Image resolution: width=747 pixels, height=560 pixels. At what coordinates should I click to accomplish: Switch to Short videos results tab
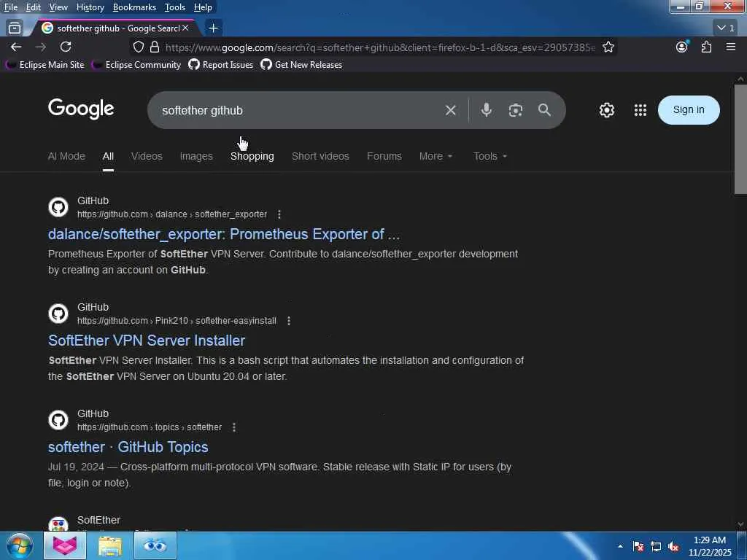click(x=320, y=156)
